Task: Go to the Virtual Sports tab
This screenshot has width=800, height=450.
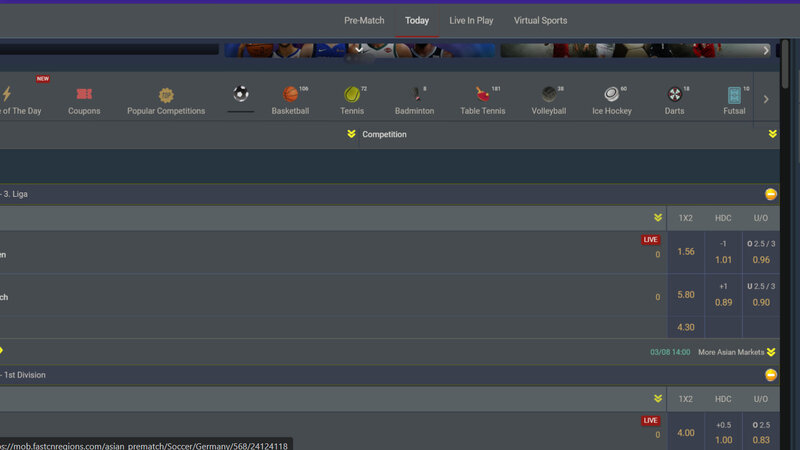Action: [540, 20]
